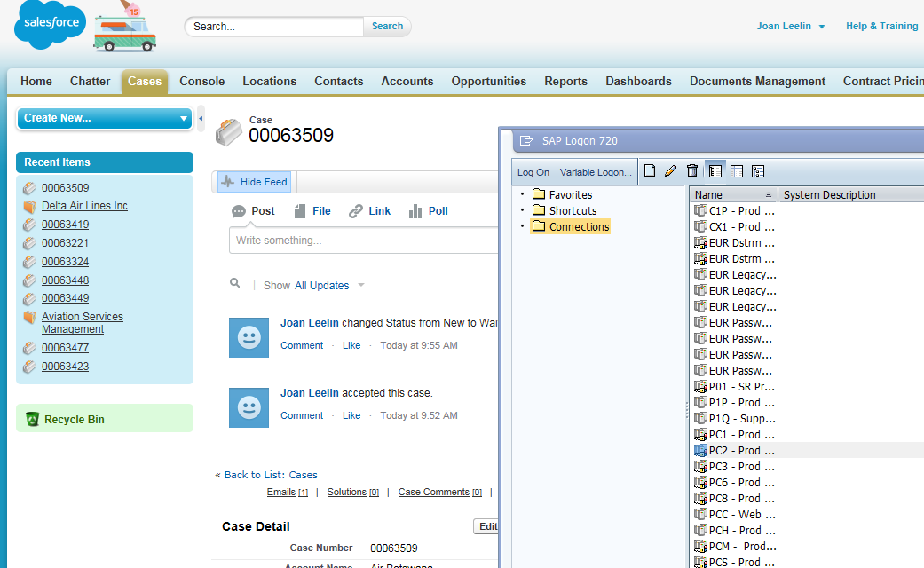Select the PCC - Web connection
The width and height of the screenshot is (924, 568).
pos(735,515)
